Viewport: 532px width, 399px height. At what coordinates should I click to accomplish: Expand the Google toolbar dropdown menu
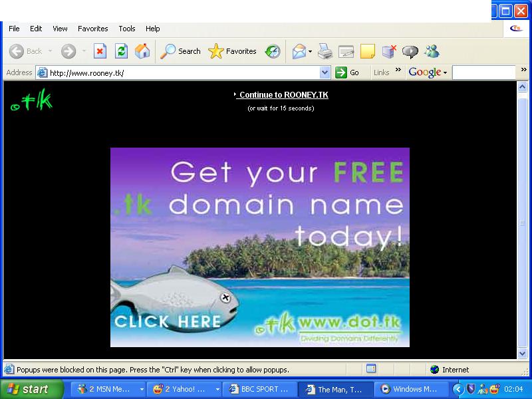tap(445, 72)
